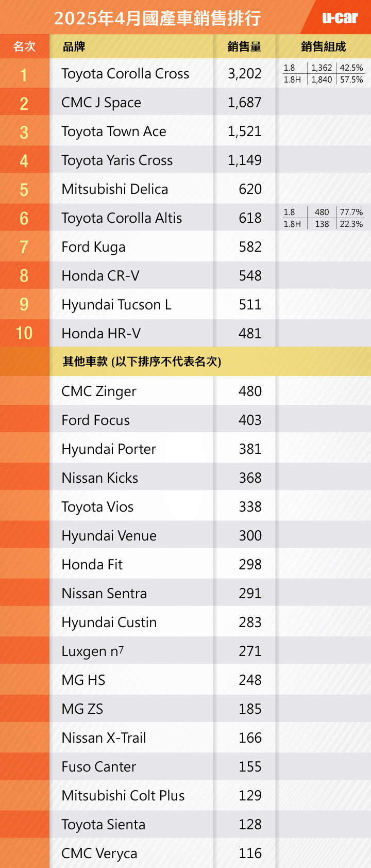The width and height of the screenshot is (371, 868).
Task: Select the Toyota Corolla Cross row
Action: (x=185, y=73)
